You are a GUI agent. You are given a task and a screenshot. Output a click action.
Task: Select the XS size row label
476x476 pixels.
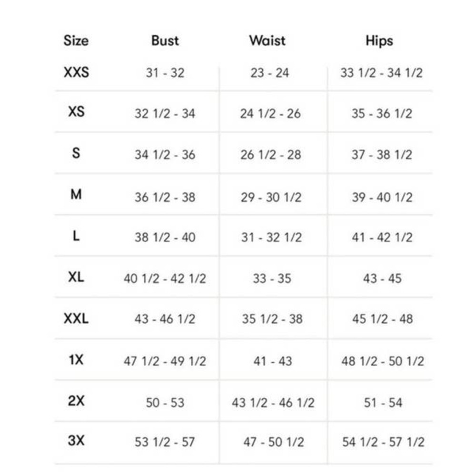click(x=76, y=113)
